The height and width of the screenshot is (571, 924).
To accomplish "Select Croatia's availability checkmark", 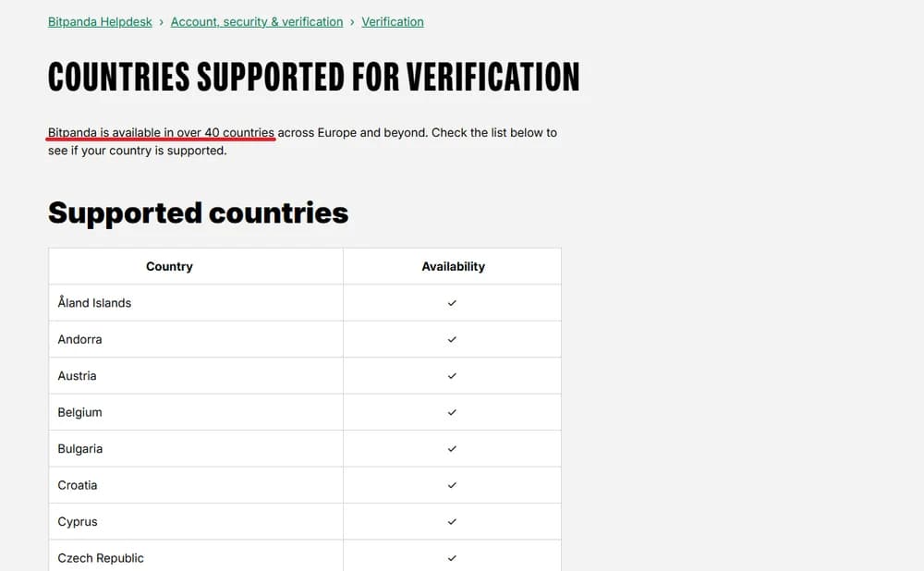I will 452,485.
